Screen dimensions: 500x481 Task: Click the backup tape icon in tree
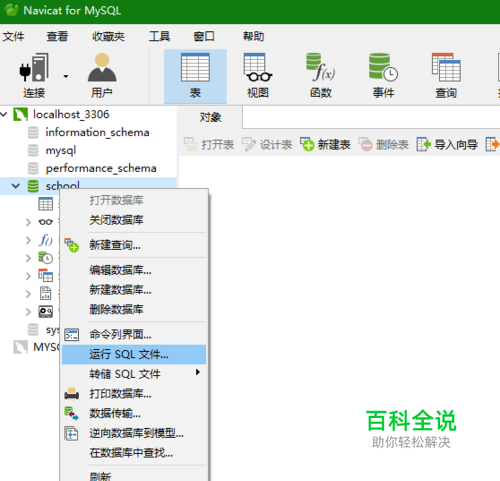coord(46,312)
